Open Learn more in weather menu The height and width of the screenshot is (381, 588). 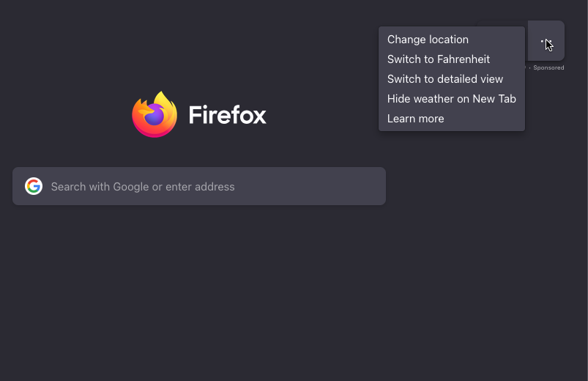[x=416, y=119]
